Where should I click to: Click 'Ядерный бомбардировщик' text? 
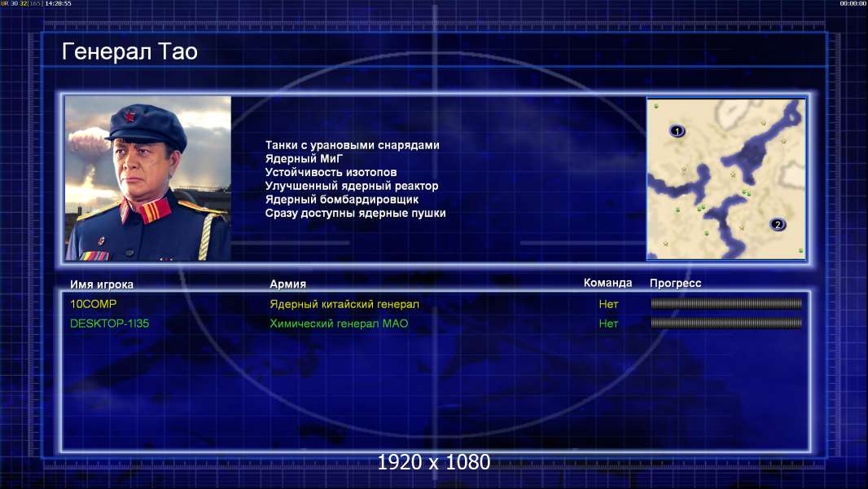click(341, 200)
